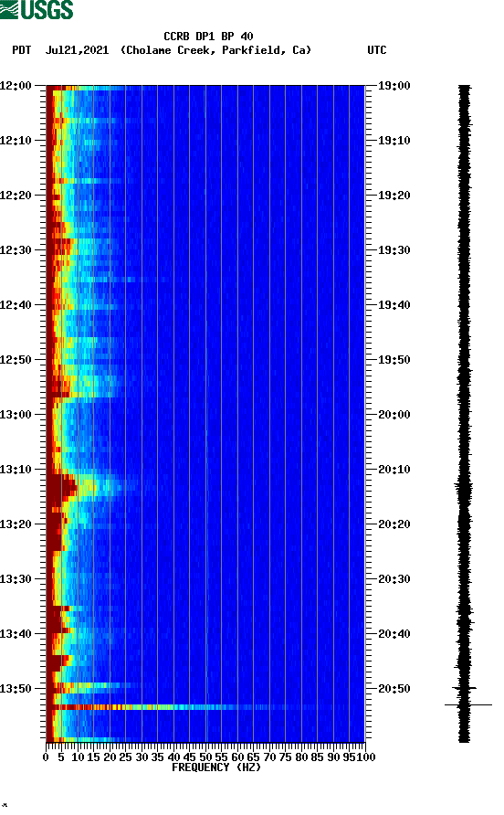Viewport: 504px width, 815px height.
Task: Click the '5' frequency axis tick label
Action: pos(61,757)
